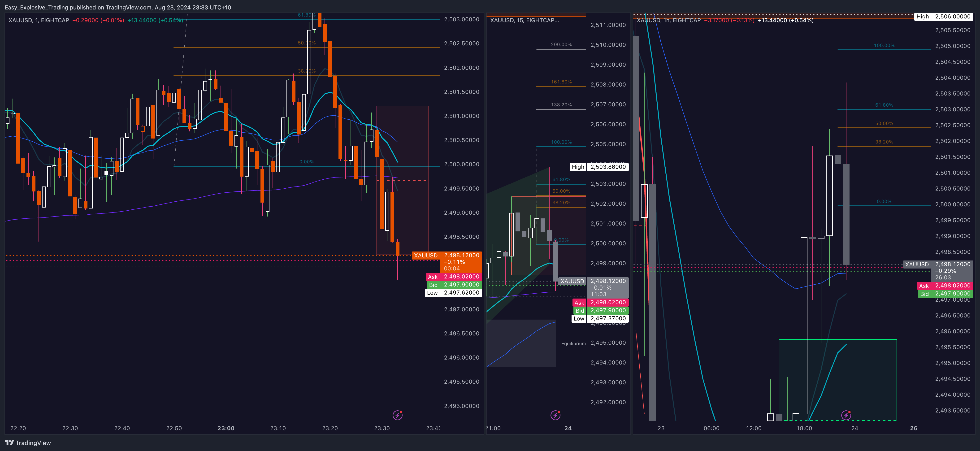Click the 06:00 time label on 1h chart

click(711, 428)
